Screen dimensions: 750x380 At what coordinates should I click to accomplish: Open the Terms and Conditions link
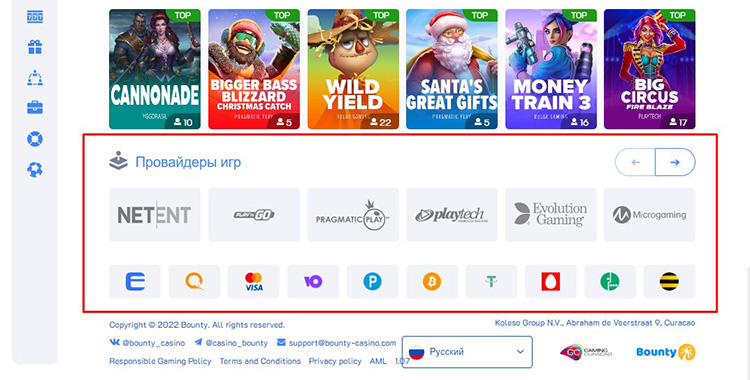point(260,361)
